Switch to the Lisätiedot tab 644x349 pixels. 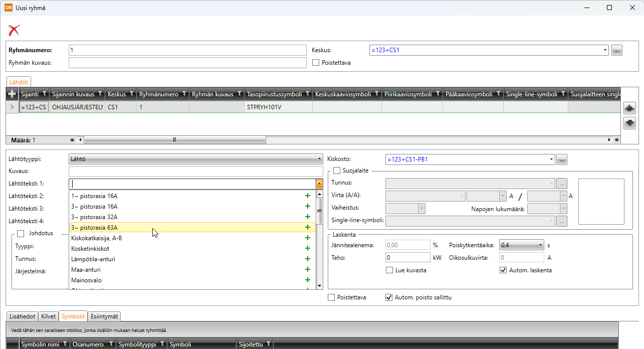point(22,316)
